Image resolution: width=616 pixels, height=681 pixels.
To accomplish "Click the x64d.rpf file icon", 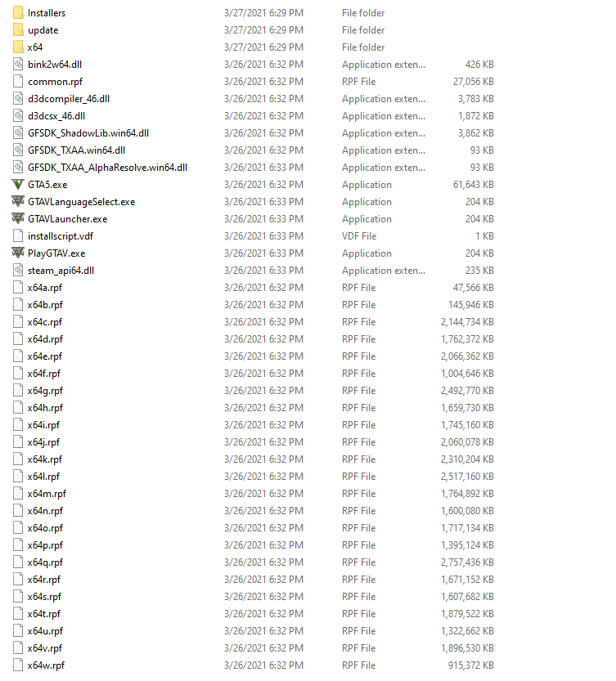I will (x=18, y=338).
